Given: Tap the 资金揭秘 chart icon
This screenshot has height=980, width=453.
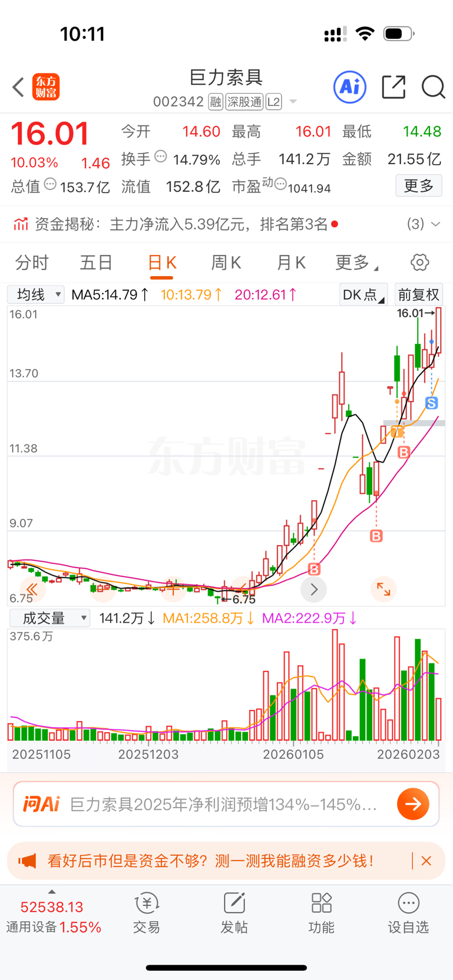Looking at the screenshot, I should (x=21, y=224).
